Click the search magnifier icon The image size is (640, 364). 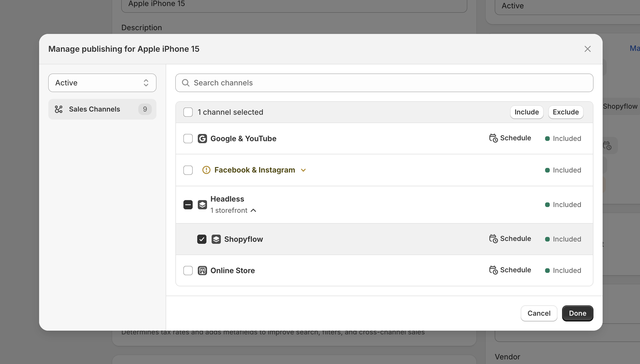point(186,83)
